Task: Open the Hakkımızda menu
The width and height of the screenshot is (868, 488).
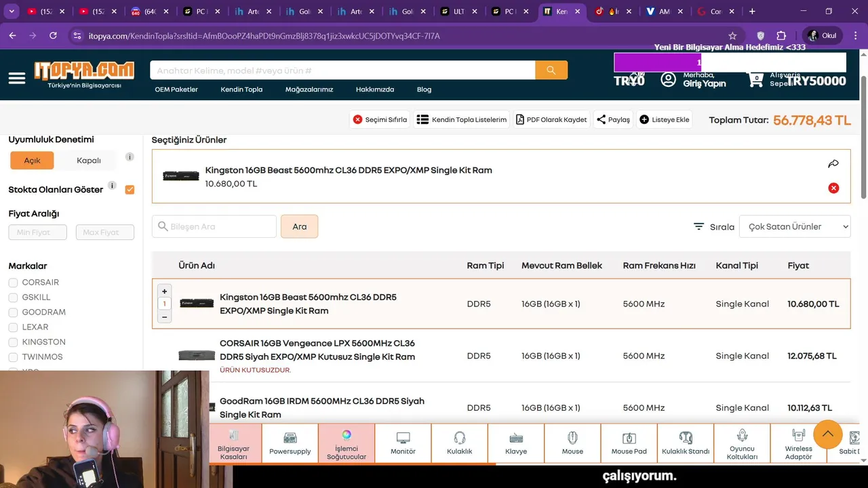Action: [375, 89]
